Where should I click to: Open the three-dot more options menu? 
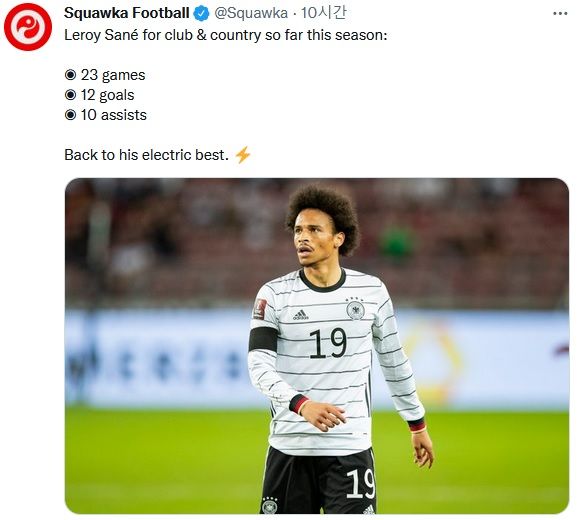(x=560, y=14)
